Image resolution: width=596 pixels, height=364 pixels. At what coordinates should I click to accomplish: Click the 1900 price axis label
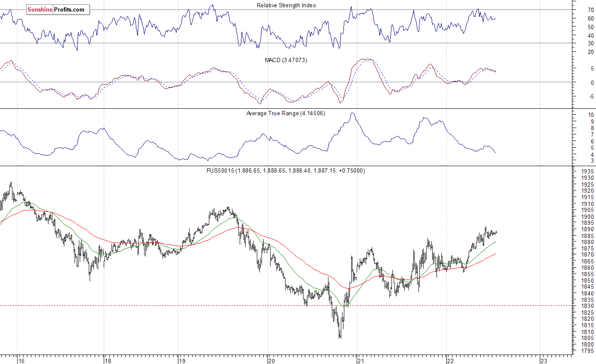(x=587, y=217)
